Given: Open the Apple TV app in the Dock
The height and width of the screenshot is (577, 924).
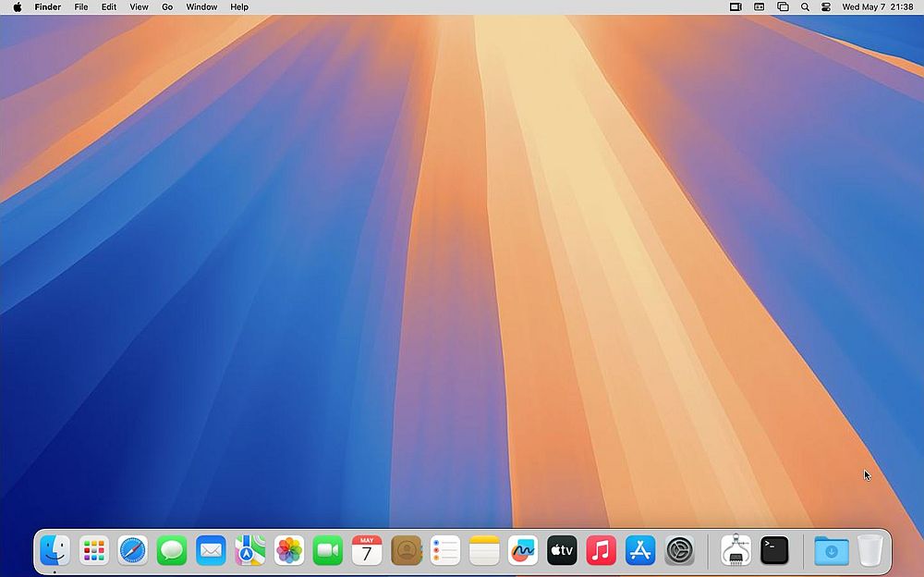Looking at the screenshot, I should pos(562,550).
